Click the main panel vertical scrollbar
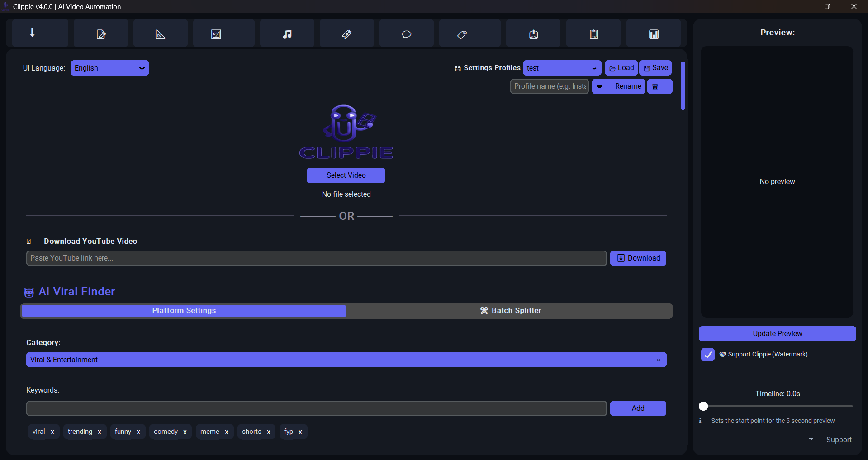This screenshot has width=868, height=460. (683, 86)
